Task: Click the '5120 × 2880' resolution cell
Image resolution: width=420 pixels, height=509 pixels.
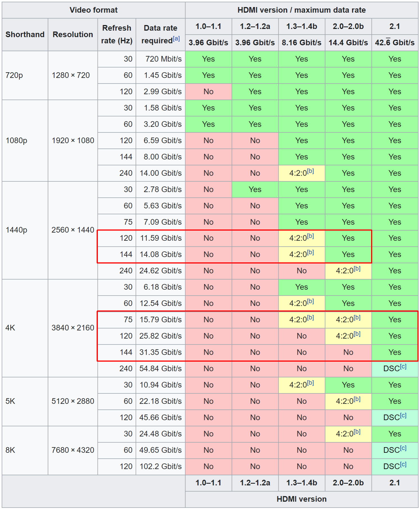Action: tap(73, 401)
